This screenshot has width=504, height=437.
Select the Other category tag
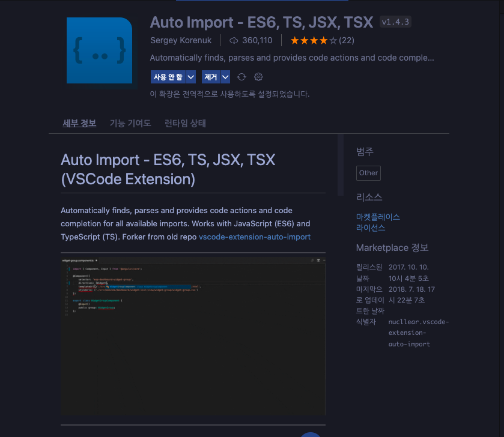click(368, 173)
